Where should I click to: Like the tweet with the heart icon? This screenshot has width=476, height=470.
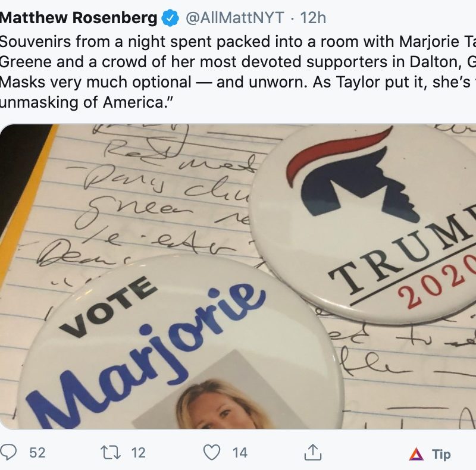coord(212,453)
